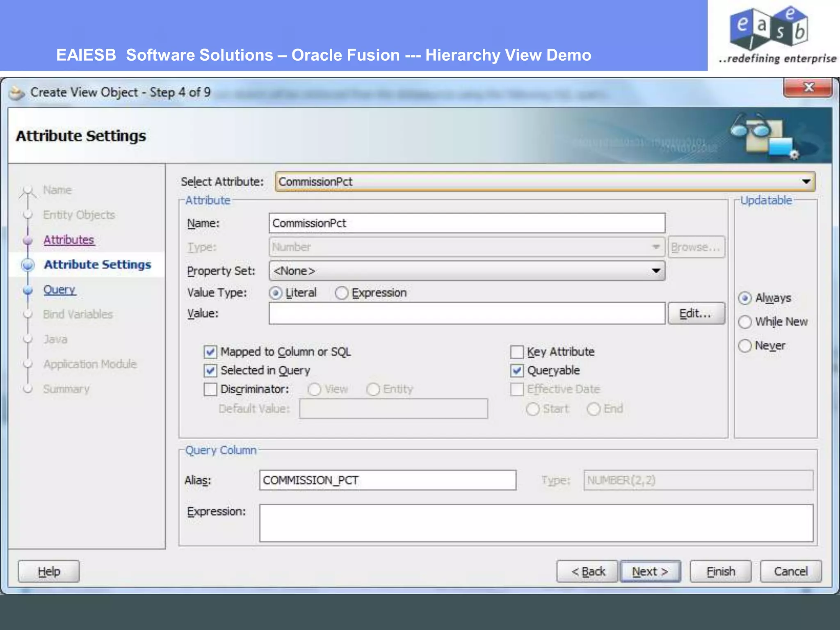The image size is (840, 630).
Task: Click the Edit... button
Action: point(696,313)
